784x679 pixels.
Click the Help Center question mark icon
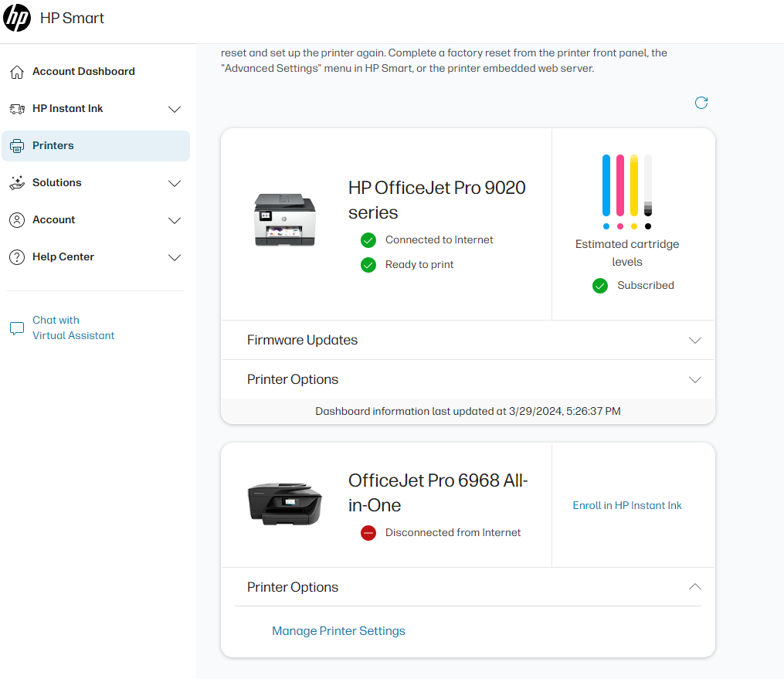[17, 256]
